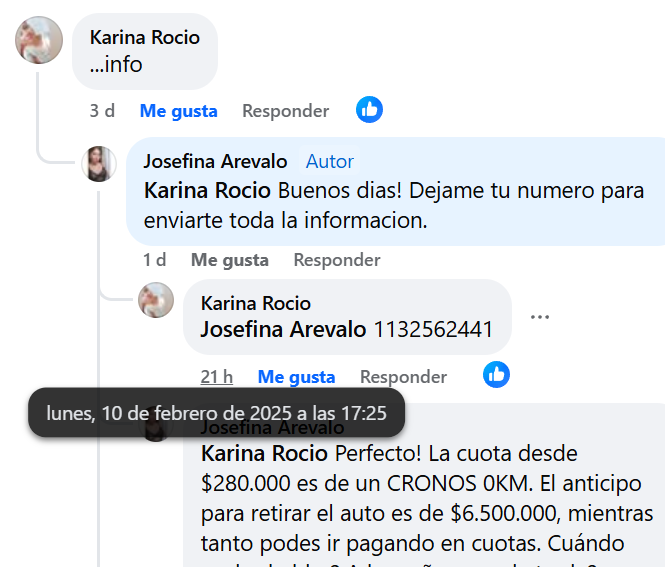
Task: Open Josefina Arevalo's profile picture on her reply
Action: coord(99,164)
